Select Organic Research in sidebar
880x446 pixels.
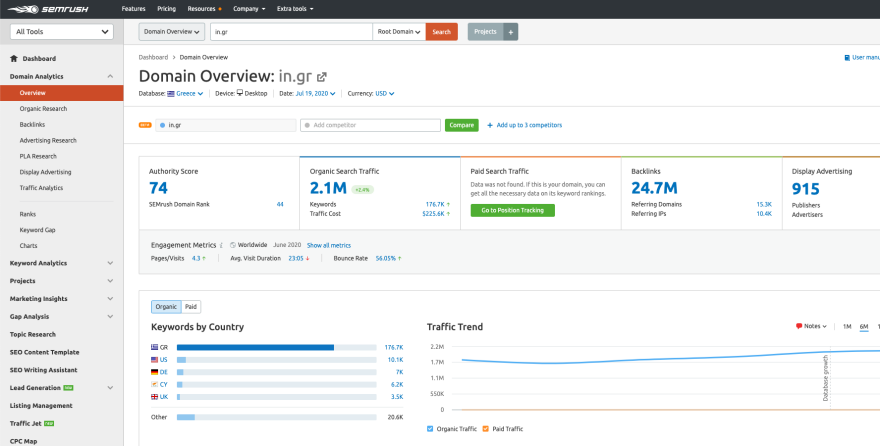pyautogui.click(x=45, y=108)
